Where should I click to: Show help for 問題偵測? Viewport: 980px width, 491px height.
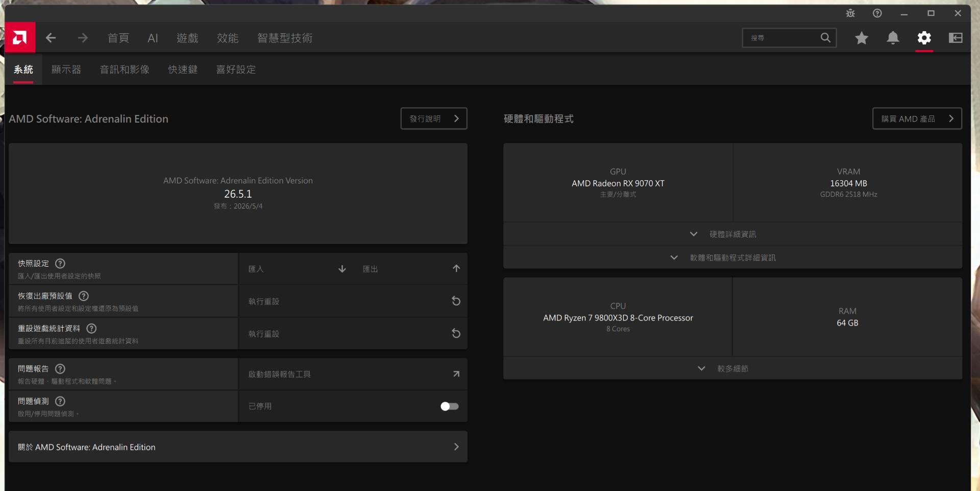coord(60,402)
